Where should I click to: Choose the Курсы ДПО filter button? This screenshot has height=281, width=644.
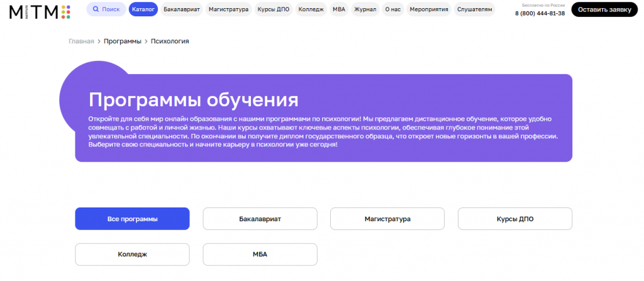(x=515, y=219)
